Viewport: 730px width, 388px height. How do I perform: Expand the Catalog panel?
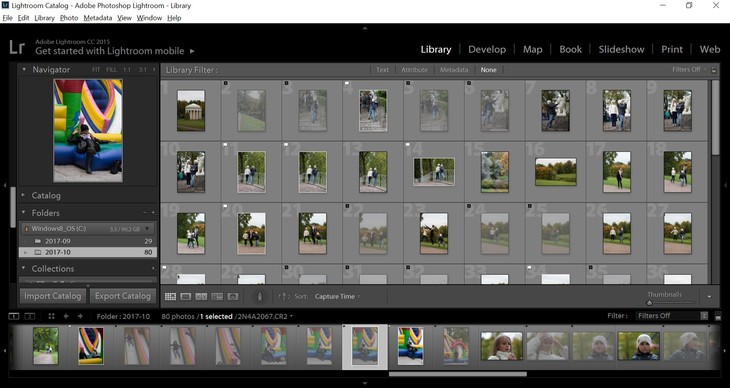[24, 195]
